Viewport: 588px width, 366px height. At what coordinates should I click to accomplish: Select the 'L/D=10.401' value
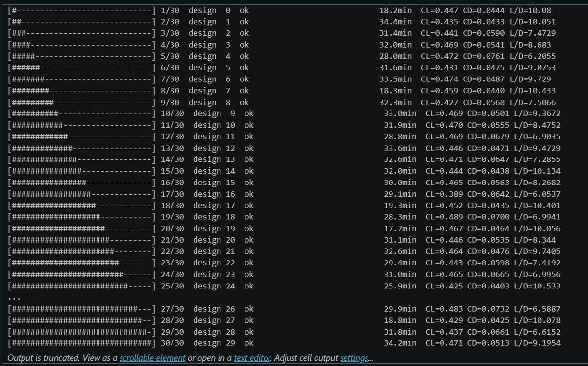click(537, 206)
